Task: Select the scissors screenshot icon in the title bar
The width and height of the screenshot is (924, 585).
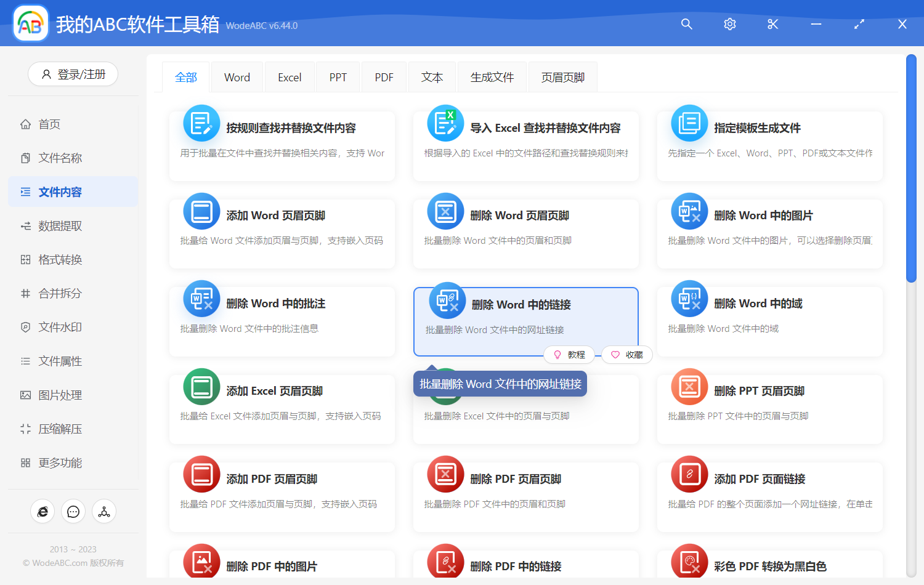Action: coord(772,24)
